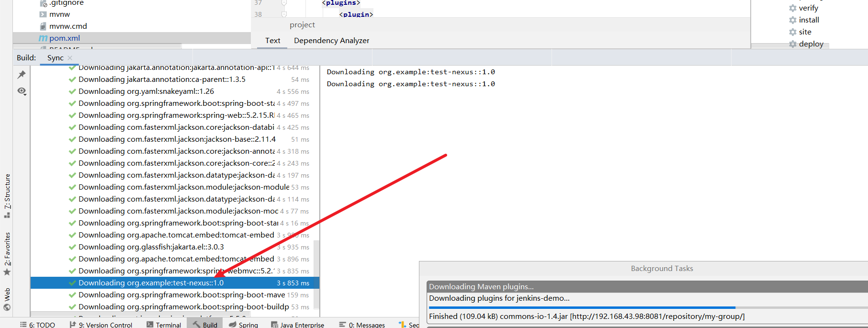Open the Spring tool window
Viewport: 868px width, 328px height.
point(243,325)
